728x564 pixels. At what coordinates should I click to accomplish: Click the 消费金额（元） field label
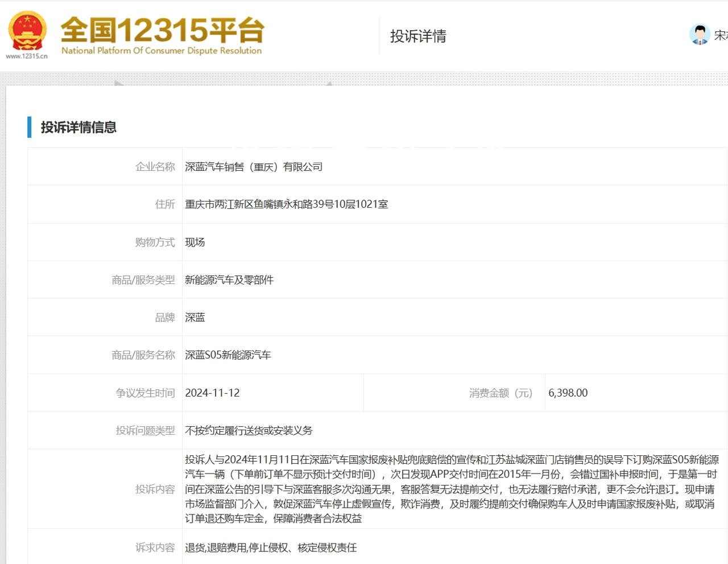(x=501, y=393)
